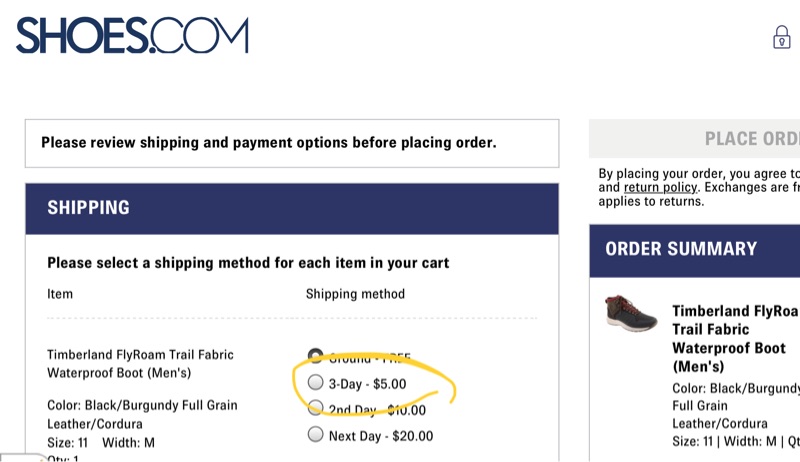This screenshot has width=800, height=462.
Task: Click the Black/Burgundy color text under Shipping
Action: tap(142, 414)
